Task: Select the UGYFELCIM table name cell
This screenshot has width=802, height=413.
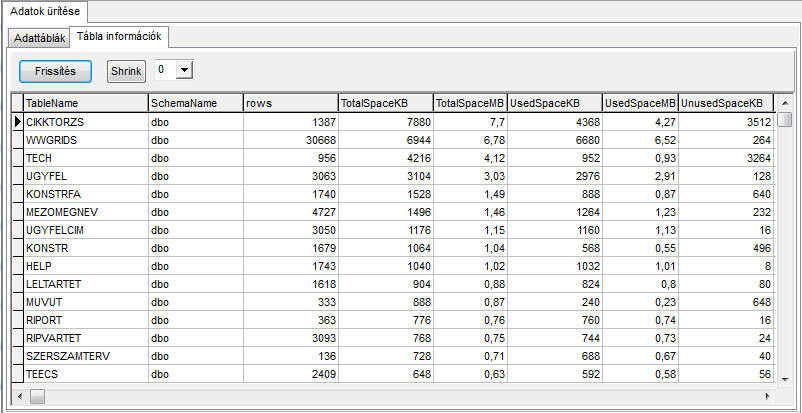Action: pyautogui.click(x=86, y=230)
